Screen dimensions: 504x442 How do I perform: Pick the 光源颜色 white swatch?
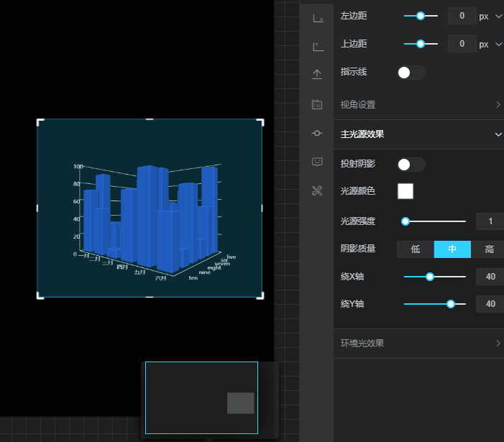(406, 191)
